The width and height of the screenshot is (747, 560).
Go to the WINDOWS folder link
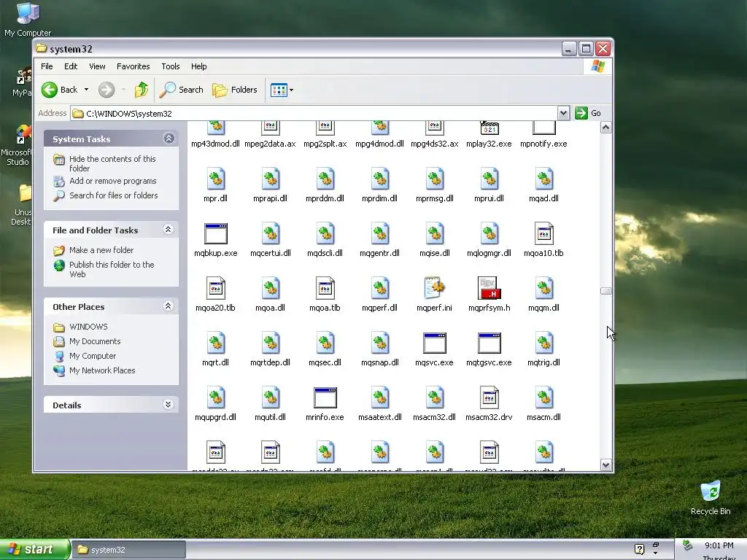click(x=88, y=327)
